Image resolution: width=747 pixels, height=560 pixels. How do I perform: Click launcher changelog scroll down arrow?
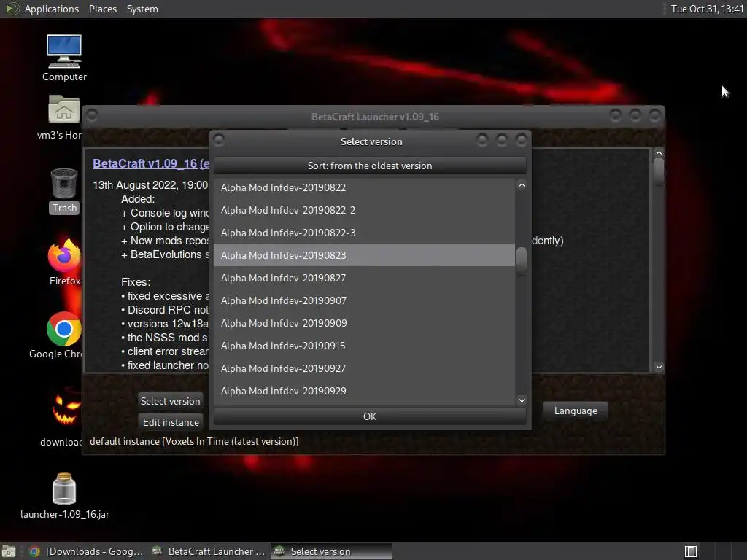pos(659,367)
